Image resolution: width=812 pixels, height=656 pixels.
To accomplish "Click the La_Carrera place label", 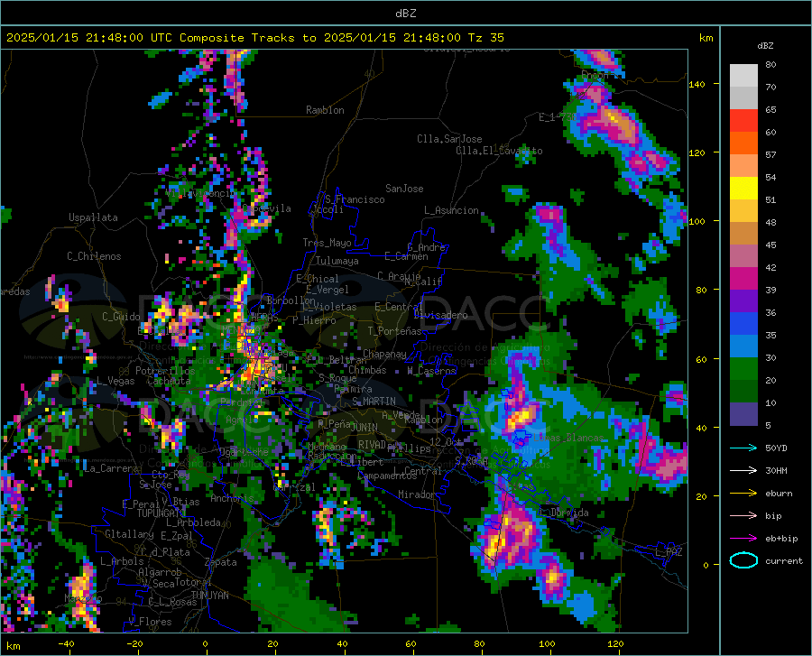I will coord(111,468).
